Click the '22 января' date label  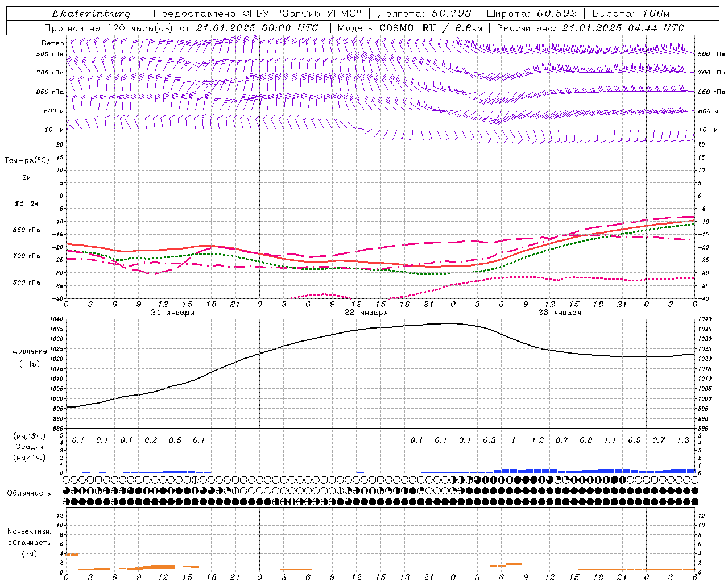coord(366,313)
